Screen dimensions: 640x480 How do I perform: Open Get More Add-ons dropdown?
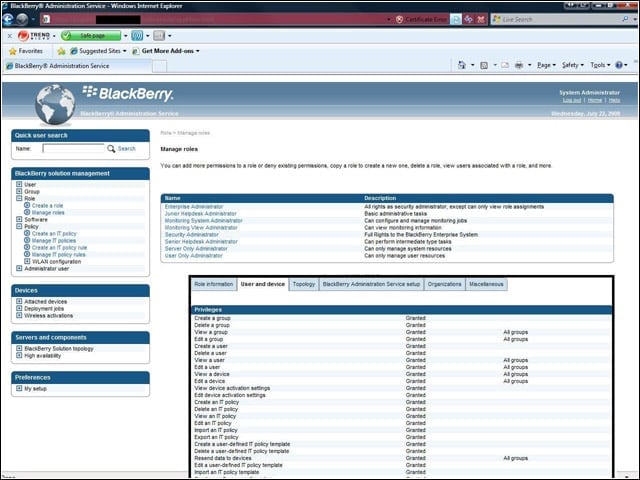pos(166,51)
